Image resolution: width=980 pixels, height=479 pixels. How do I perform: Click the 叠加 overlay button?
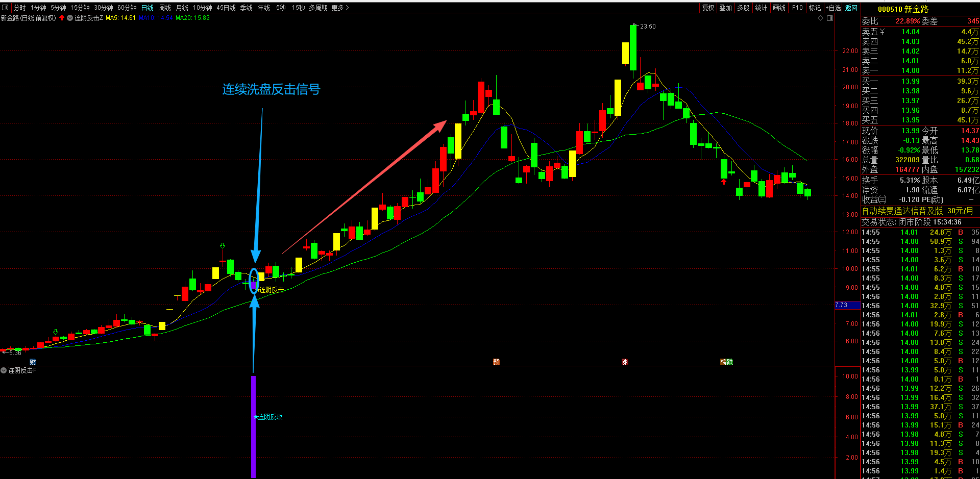tap(726, 8)
